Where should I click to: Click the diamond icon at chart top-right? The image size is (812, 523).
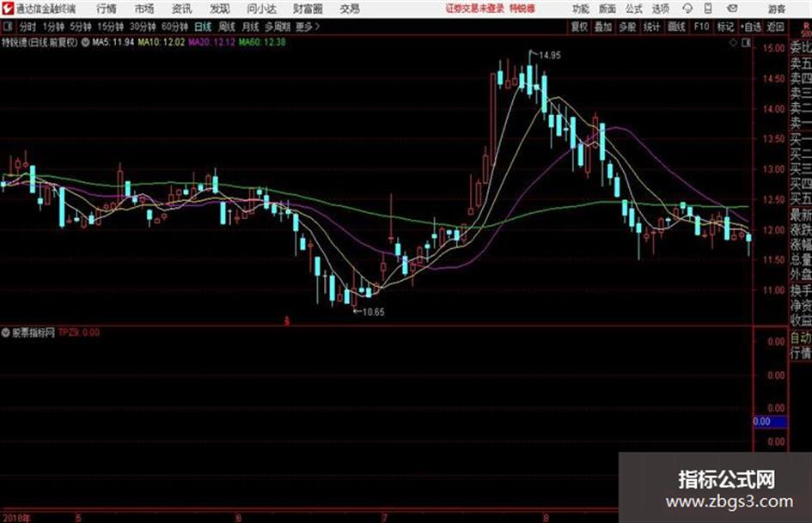[x=733, y=43]
